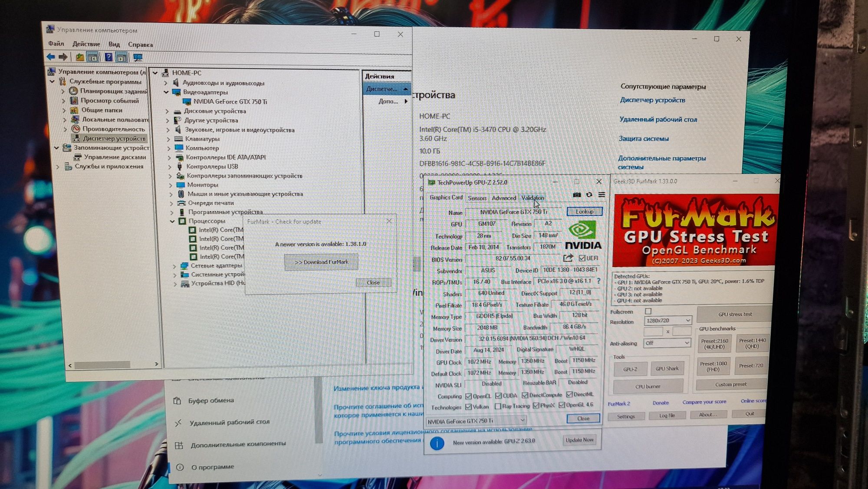
Task: Click the info icon beside О программе
Action: 180,467
